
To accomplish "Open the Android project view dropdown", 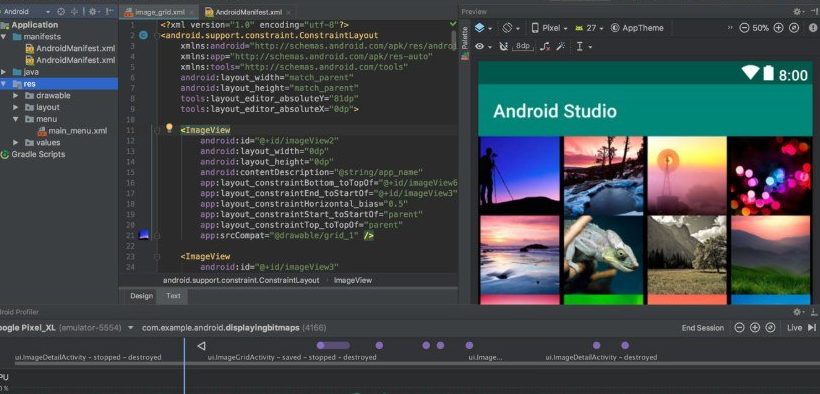I will pos(26,12).
